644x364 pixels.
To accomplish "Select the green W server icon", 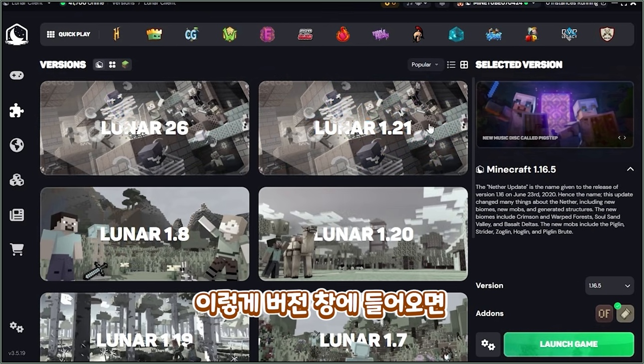I will point(230,34).
